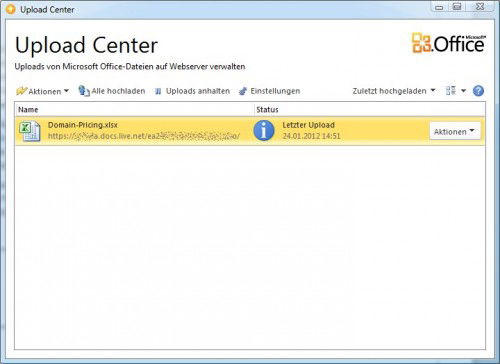
Task: Minimize the Upload Center window
Action: (439, 7)
